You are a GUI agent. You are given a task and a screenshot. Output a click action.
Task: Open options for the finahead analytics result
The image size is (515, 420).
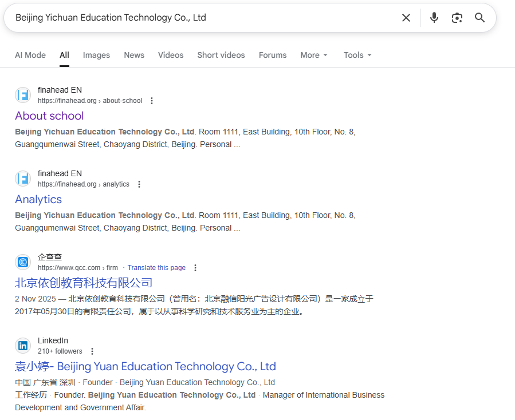[139, 184]
